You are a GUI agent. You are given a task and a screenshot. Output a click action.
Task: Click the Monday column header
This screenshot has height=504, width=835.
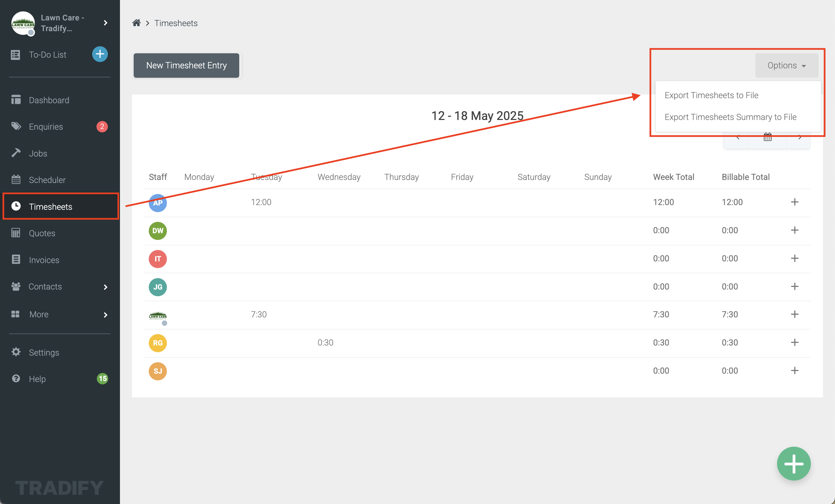click(199, 177)
